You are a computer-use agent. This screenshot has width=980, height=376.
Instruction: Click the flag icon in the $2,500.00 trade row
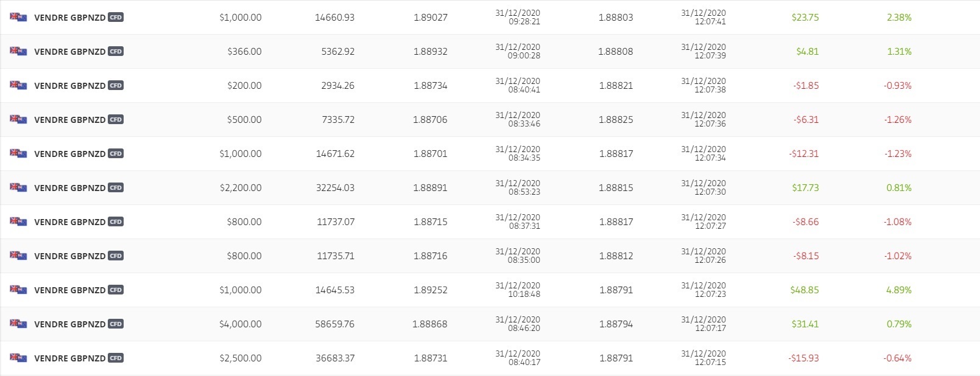pyautogui.click(x=18, y=358)
